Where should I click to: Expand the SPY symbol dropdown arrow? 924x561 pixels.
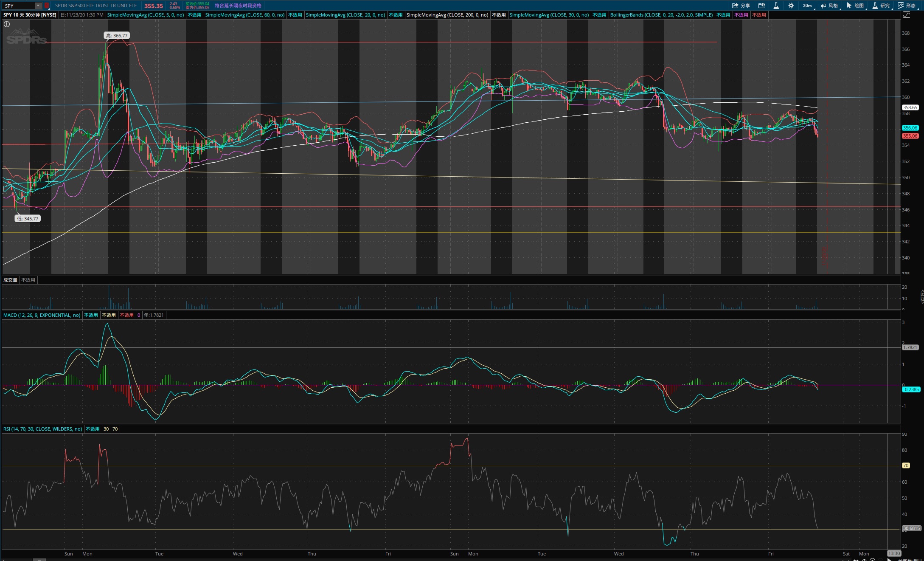[x=38, y=6]
